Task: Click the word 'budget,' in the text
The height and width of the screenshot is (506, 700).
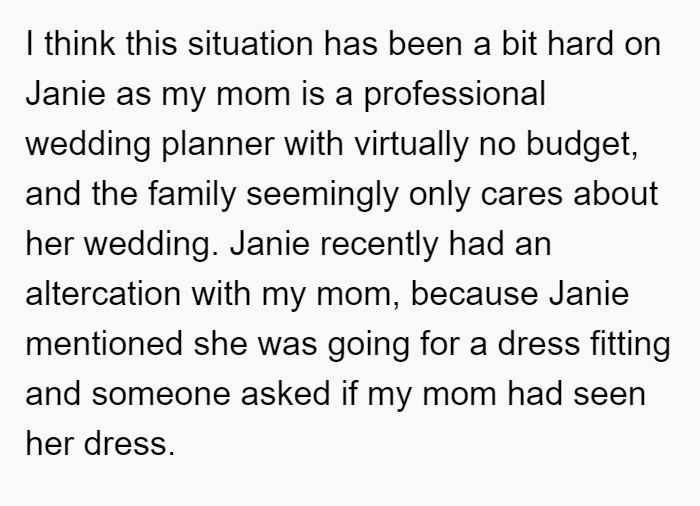Action: [x=583, y=145]
